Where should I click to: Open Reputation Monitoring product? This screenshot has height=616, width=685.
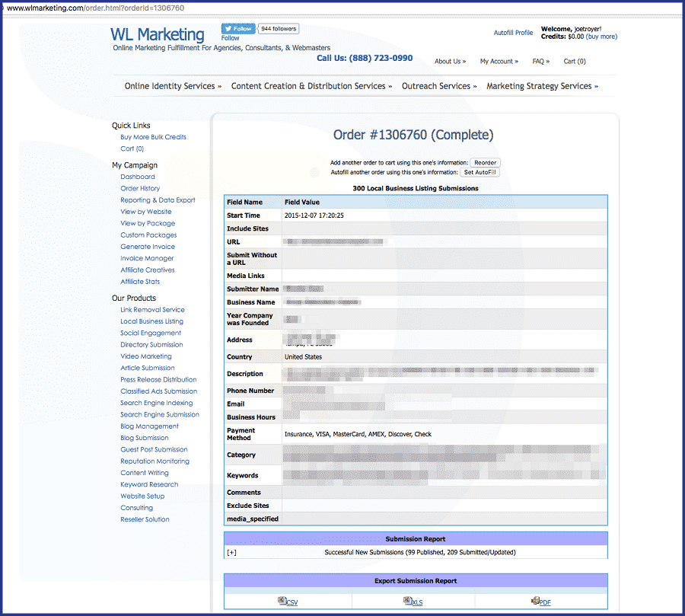[155, 461]
